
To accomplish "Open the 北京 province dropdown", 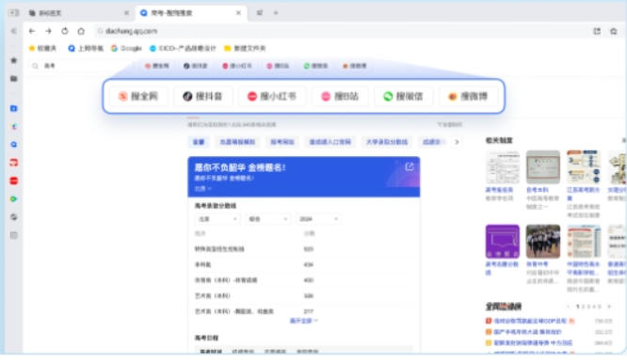I will tap(217, 219).
